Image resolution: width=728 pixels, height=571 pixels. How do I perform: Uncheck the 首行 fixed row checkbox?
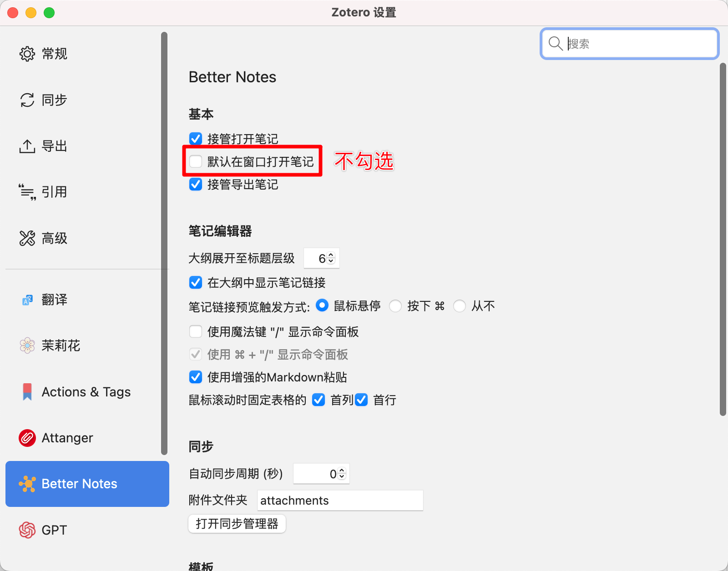tap(361, 400)
